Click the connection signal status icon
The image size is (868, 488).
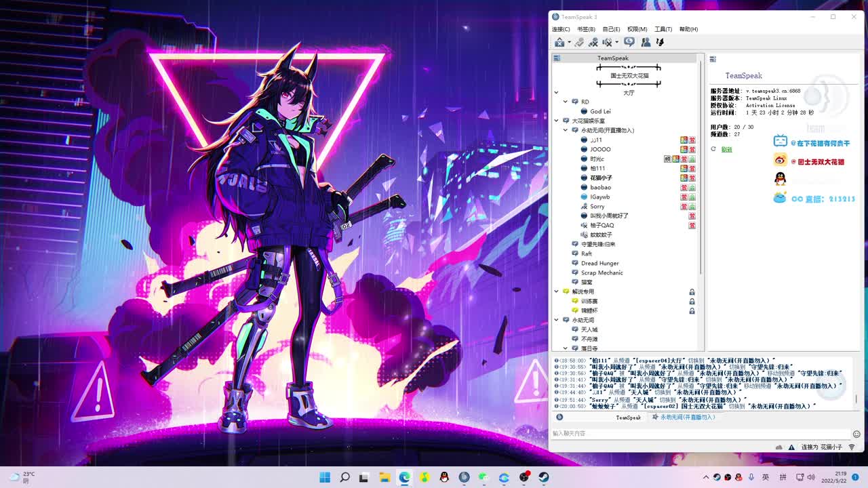tap(852, 447)
